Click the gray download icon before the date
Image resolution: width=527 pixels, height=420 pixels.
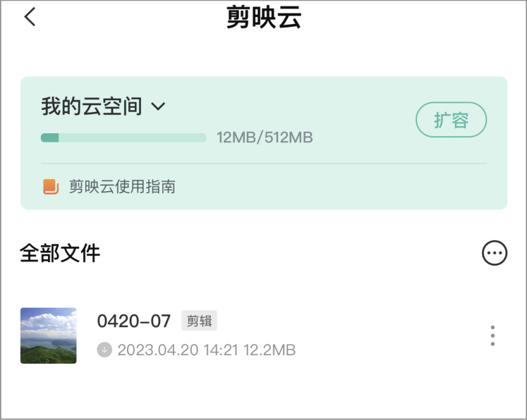[104, 350]
